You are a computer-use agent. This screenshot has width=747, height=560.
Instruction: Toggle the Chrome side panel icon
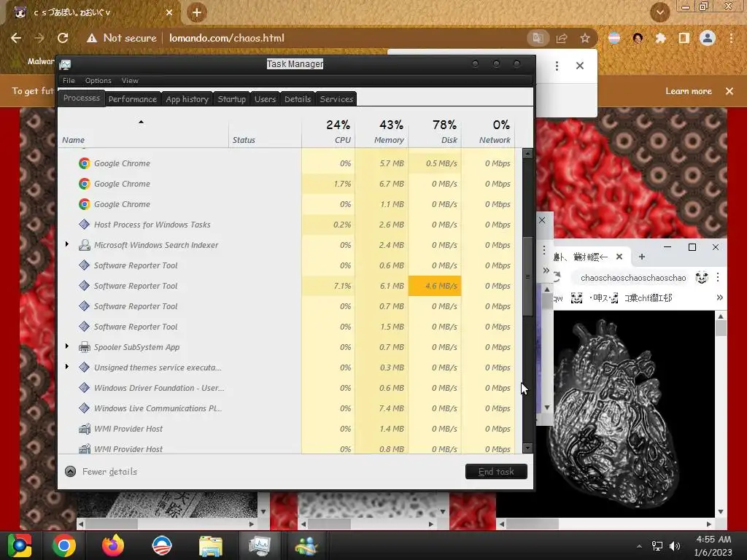tap(684, 38)
